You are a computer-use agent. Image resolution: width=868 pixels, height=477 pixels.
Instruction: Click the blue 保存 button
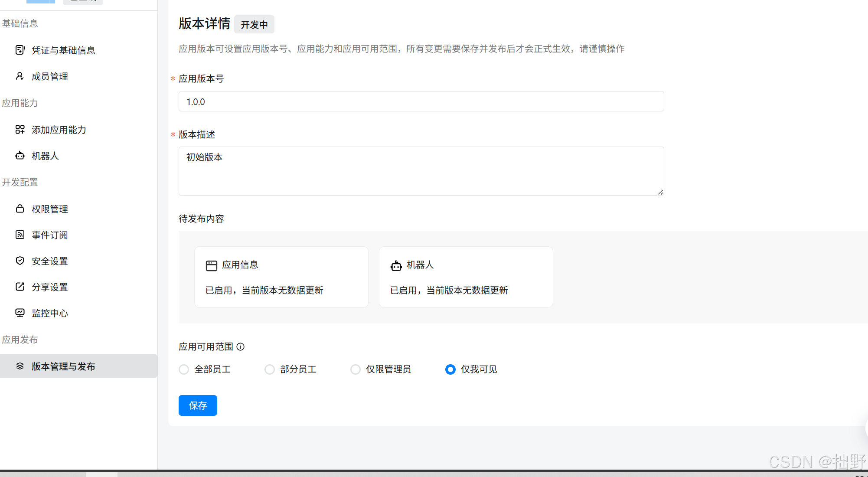[198, 405]
